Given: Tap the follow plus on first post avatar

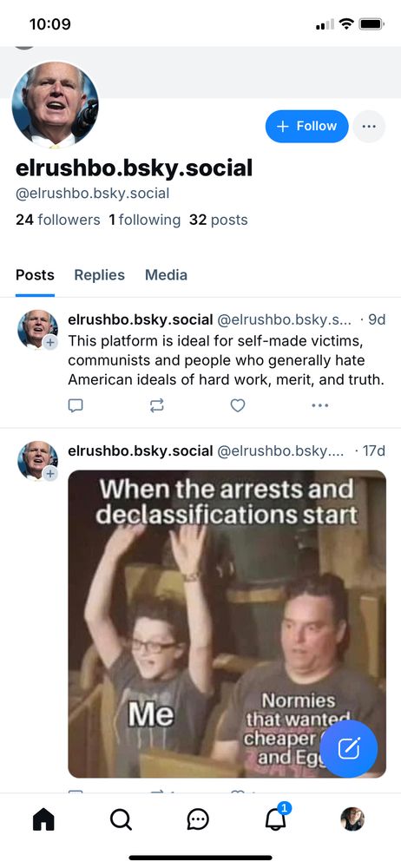Looking at the screenshot, I should [x=50, y=343].
